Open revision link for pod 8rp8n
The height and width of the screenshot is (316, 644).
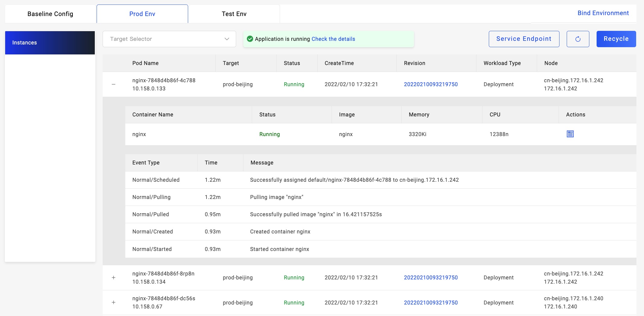[431, 278]
